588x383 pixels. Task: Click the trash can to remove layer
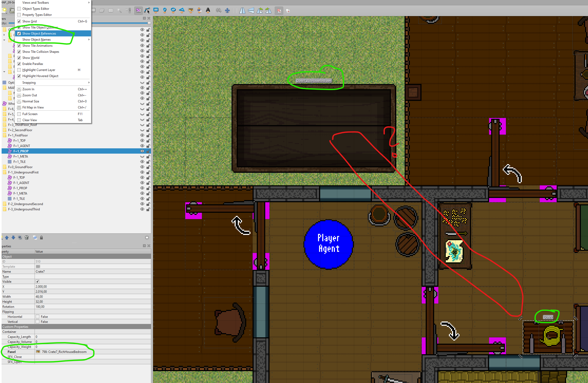27,238
